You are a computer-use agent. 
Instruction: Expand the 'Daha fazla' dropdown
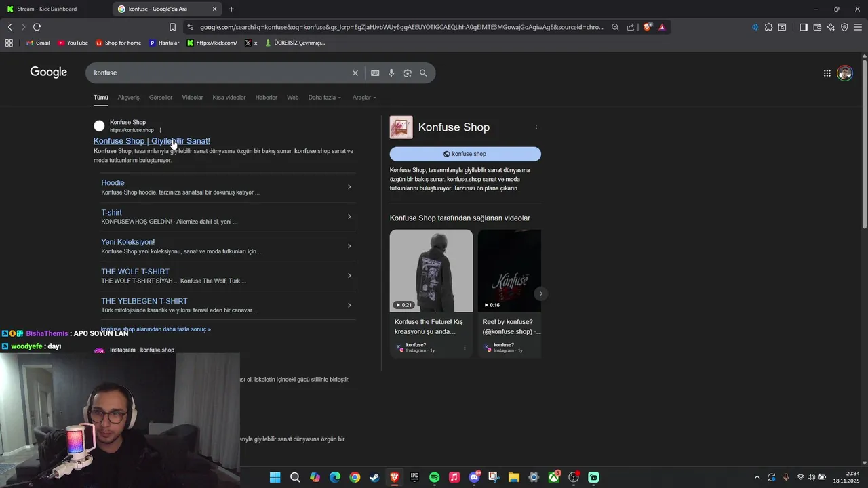[x=325, y=98]
